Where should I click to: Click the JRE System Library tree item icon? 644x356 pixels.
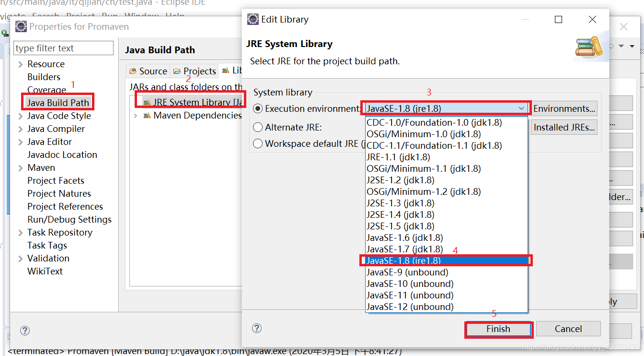coord(147,103)
